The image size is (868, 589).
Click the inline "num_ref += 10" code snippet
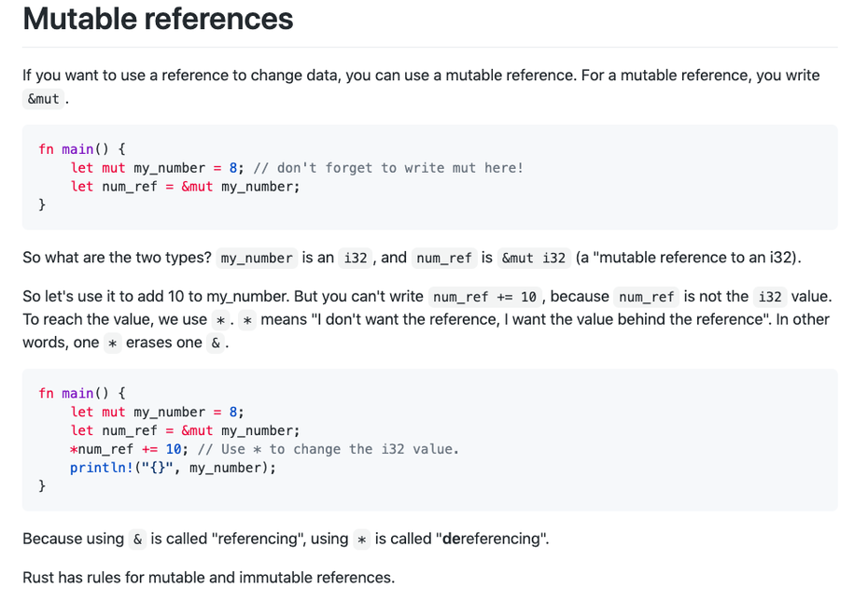[x=485, y=297]
